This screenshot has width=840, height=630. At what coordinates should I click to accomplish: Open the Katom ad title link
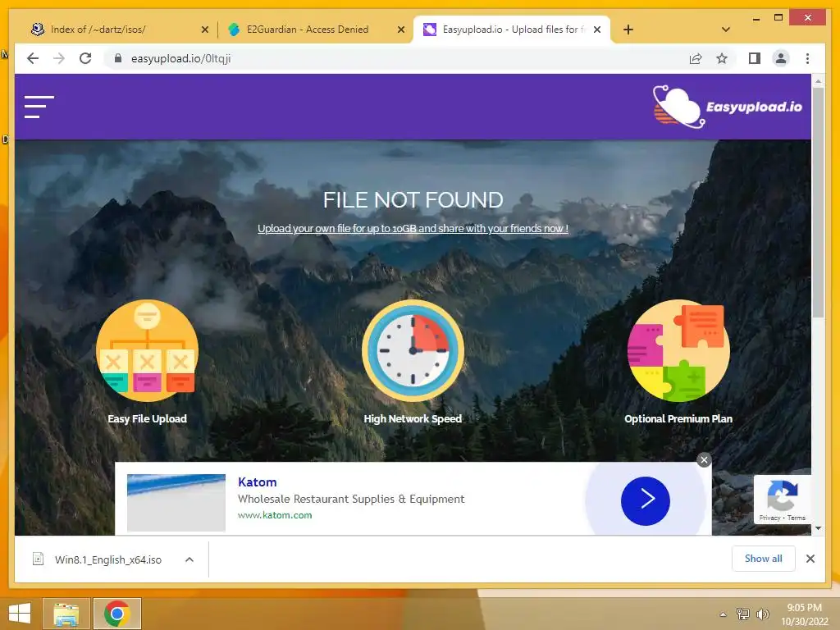[x=257, y=482]
